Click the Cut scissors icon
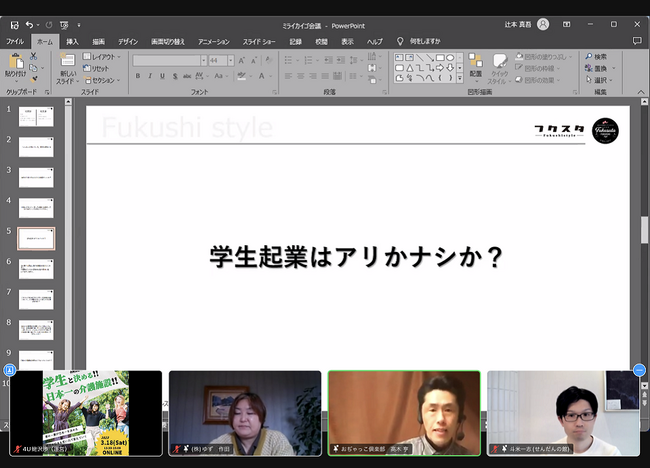This screenshot has width=650, height=468. (x=34, y=57)
